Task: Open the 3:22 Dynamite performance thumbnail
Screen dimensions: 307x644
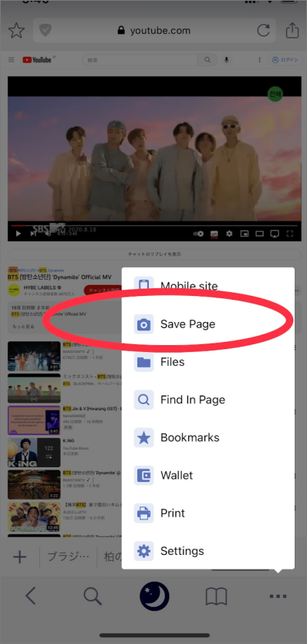Action: (34, 485)
